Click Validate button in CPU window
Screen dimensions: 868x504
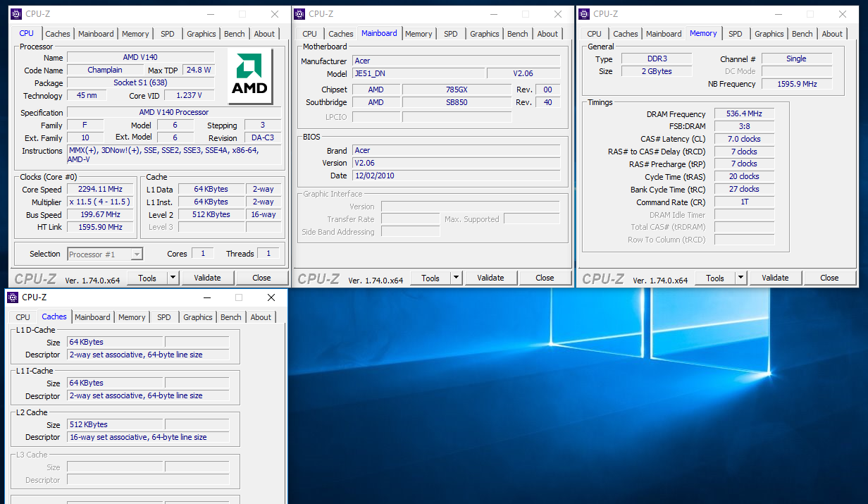pyautogui.click(x=207, y=278)
